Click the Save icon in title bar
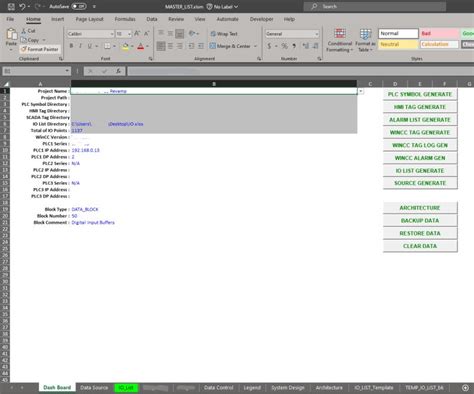This screenshot has height=394, width=474. [11, 6]
